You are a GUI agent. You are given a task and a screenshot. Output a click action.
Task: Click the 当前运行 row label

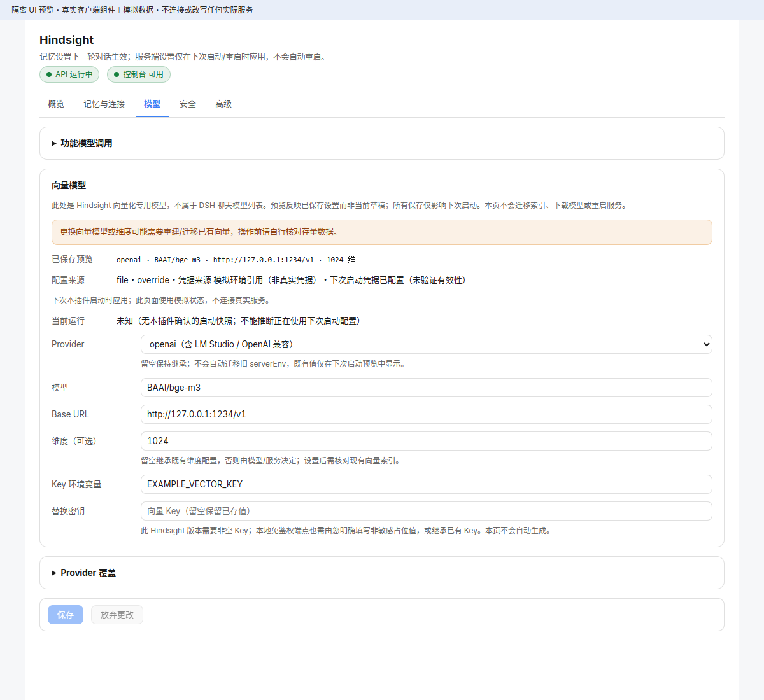coord(68,321)
